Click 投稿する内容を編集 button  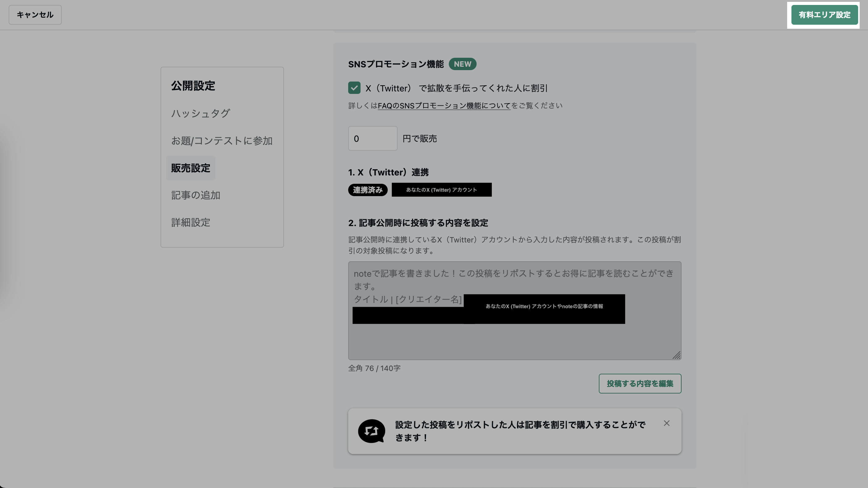(x=640, y=384)
